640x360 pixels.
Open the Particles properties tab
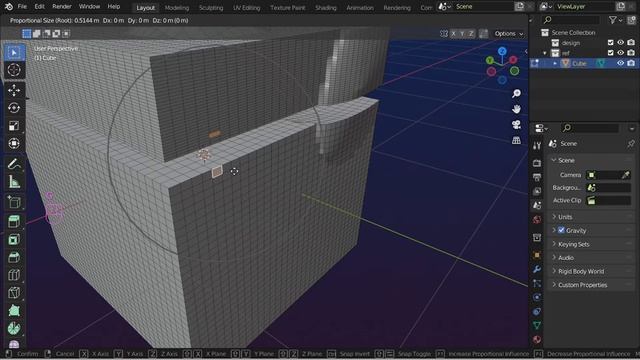point(537,283)
